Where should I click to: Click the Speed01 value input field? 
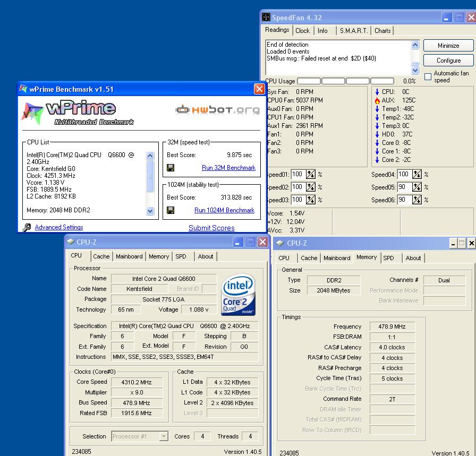(298, 174)
